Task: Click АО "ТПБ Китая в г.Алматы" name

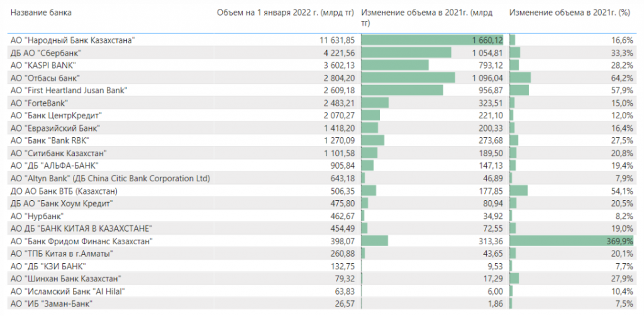Action: pos(62,254)
